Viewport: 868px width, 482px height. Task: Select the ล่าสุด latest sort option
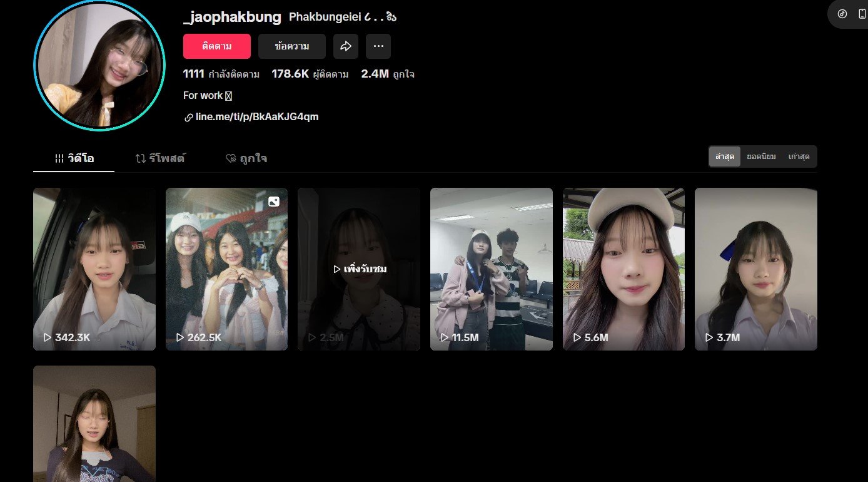coord(724,156)
